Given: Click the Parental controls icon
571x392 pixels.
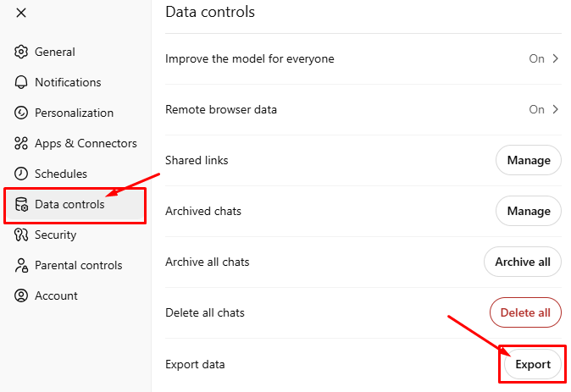Looking at the screenshot, I should (22, 265).
